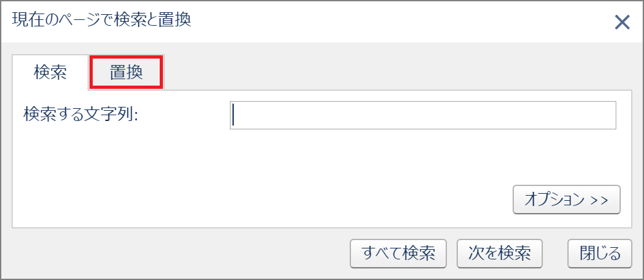Click the X icon at the title bar

click(x=622, y=22)
